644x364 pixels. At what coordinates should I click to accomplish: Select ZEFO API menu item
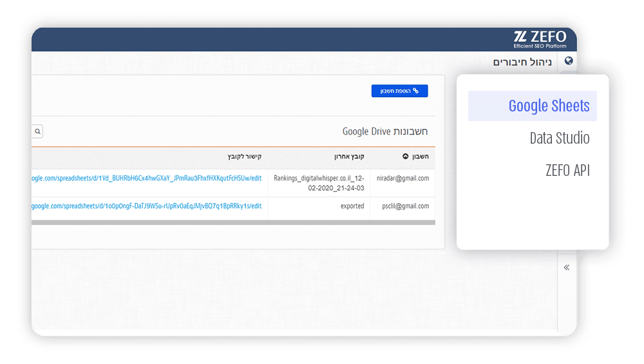(x=567, y=170)
